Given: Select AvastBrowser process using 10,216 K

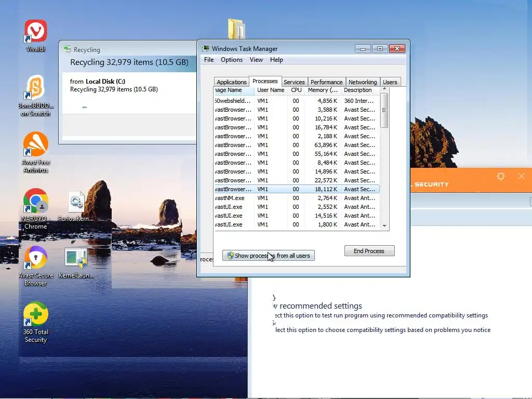Looking at the screenshot, I should pyautogui.click(x=297, y=118).
